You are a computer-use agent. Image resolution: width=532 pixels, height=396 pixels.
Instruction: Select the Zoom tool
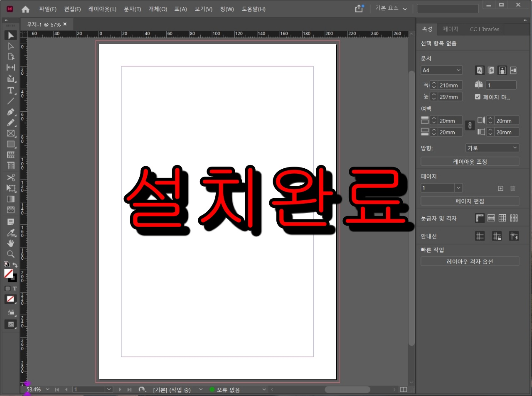(10, 254)
